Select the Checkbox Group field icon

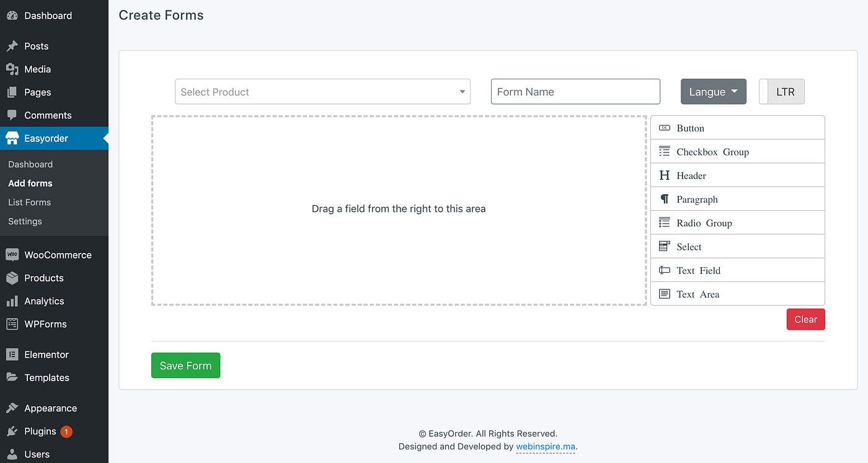pos(664,151)
